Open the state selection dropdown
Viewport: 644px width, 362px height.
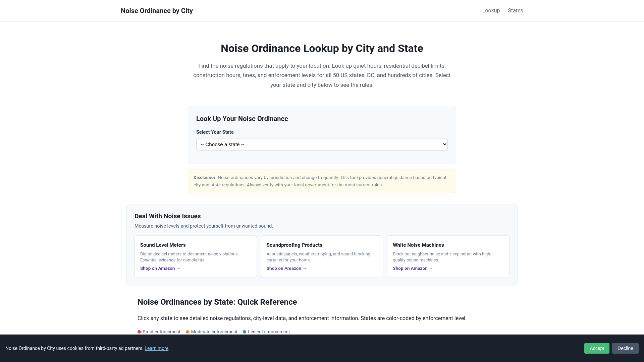click(x=322, y=144)
